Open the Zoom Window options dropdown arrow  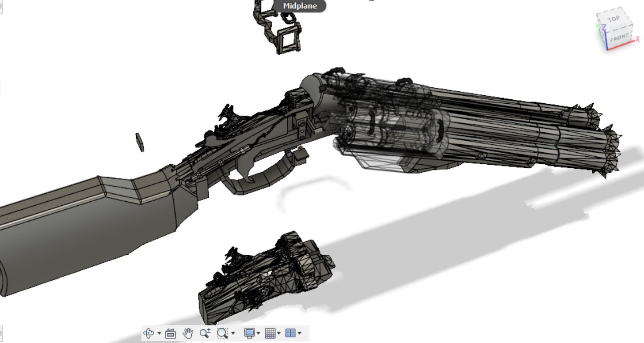click(x=233, y=333)
